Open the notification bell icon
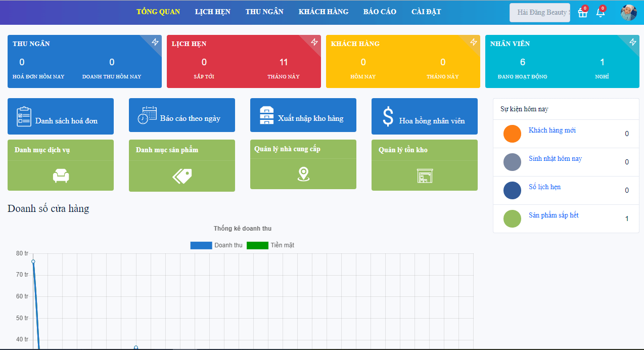 point(601,13)
